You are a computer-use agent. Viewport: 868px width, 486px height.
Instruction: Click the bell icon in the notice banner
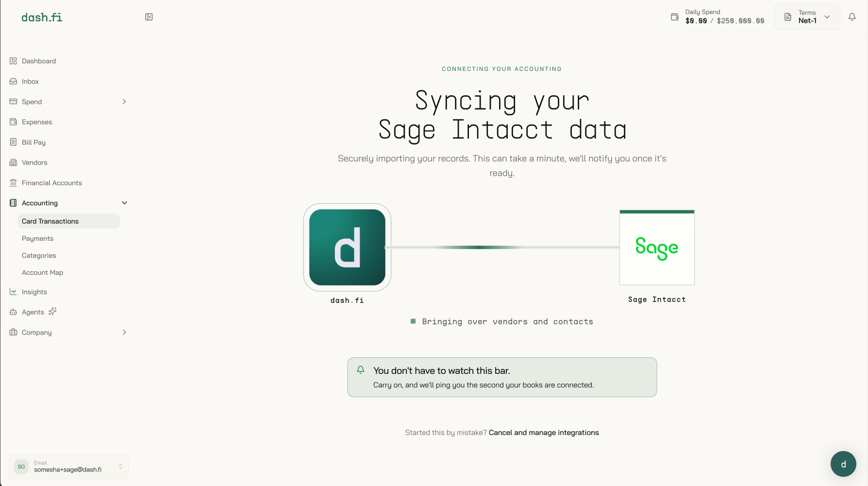[361, 370]
